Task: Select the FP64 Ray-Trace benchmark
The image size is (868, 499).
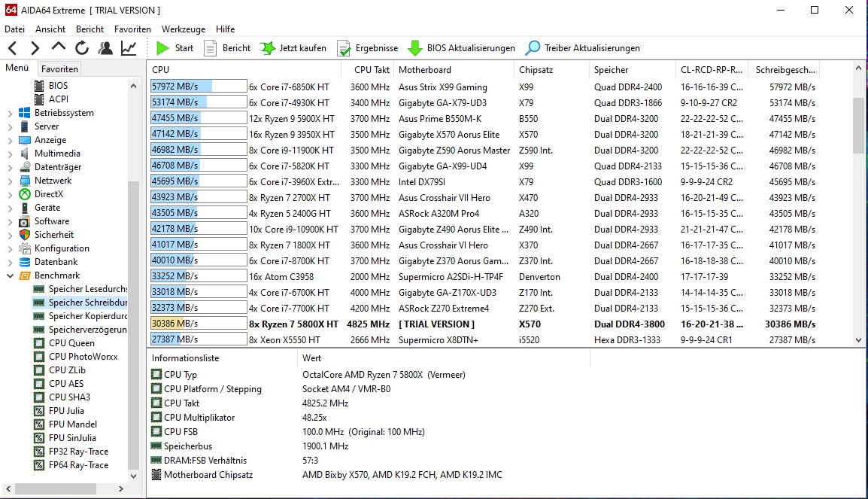Action: (x=78, y=464)
